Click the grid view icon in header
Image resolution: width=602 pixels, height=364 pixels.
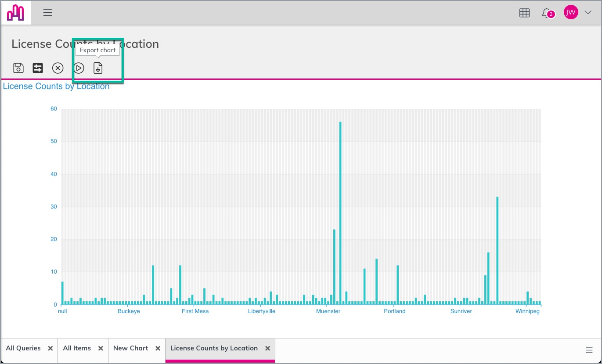coord(524,13)
